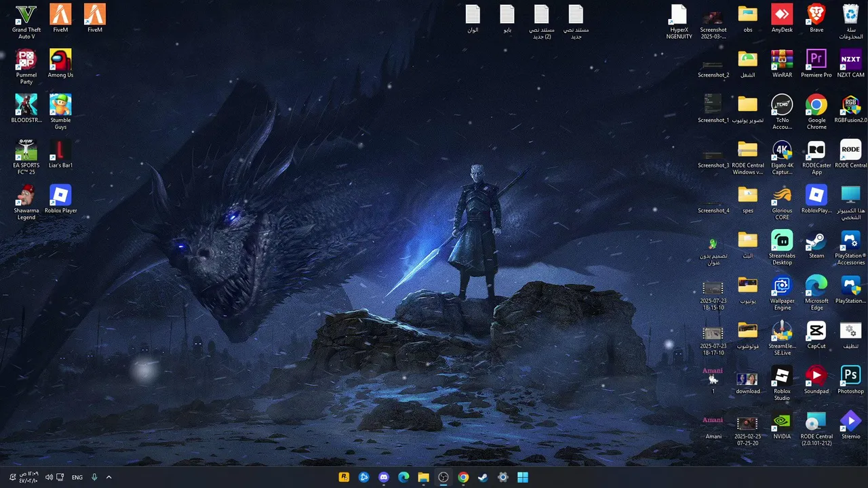Select the HyperX NGENUITY shortcut
The height and width of the screenshot is (488, 868).
coord(679,21)
